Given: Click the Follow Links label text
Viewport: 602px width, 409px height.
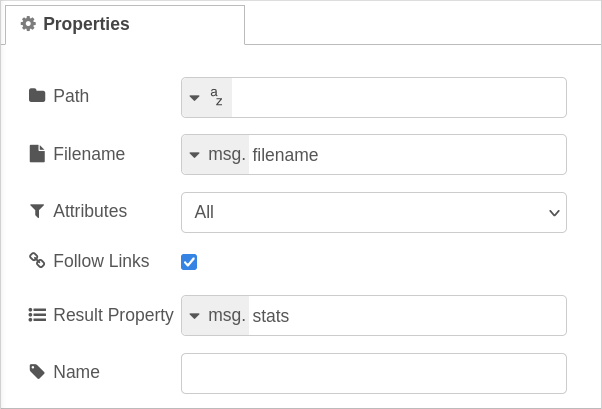Looking at the screenshot, I should pyautogui.click(x=101, y=261).
